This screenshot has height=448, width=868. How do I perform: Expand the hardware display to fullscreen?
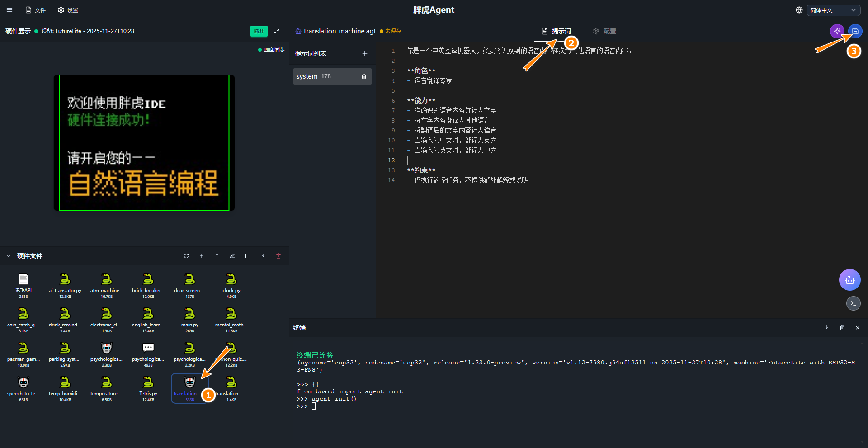[277, 31]
